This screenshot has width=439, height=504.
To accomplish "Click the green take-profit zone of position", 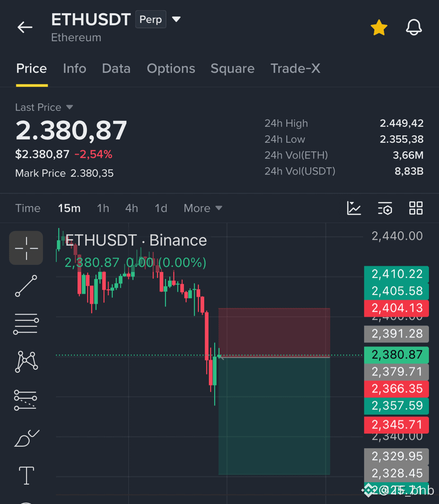I will pyautogui.click(x=274, y=416).
